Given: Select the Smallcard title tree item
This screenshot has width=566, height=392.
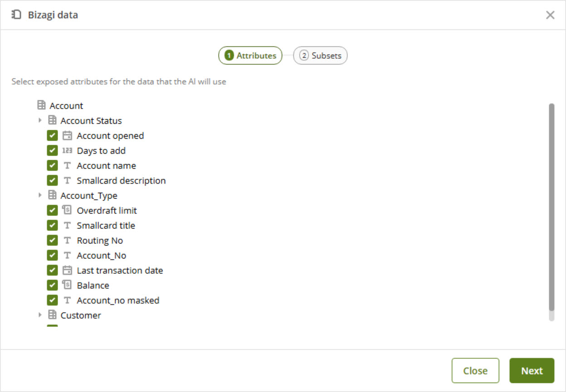Looking at the screenshot, I should click(106, 225).
